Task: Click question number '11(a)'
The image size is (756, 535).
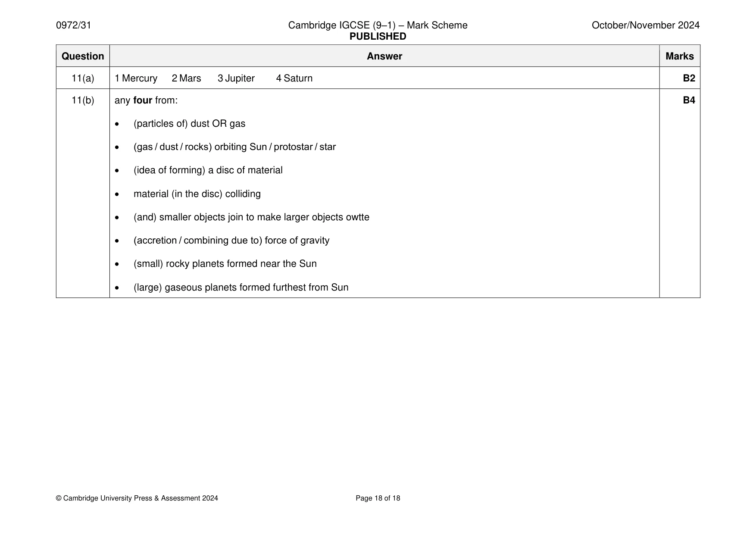Action: [x=83, y=78]
